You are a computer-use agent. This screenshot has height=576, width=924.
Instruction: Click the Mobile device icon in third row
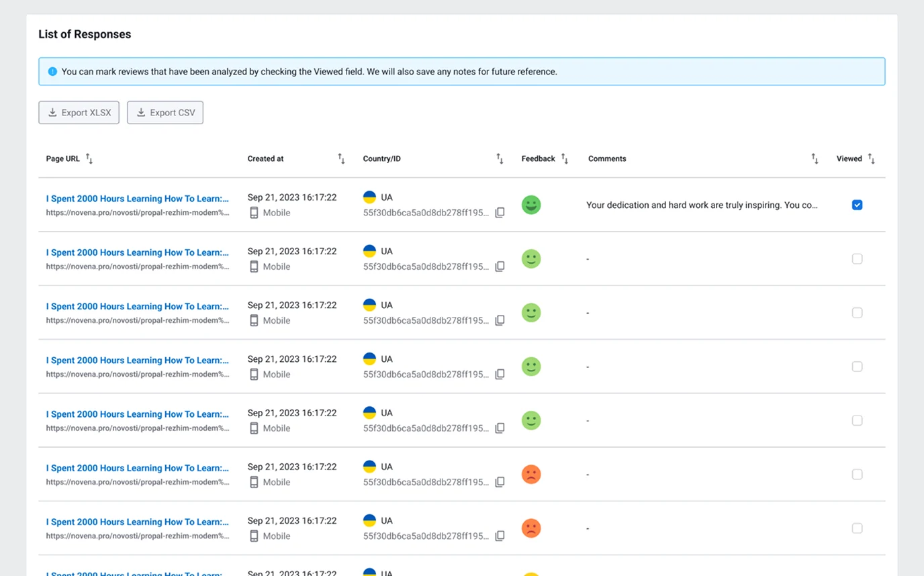(x=254, y=321)
